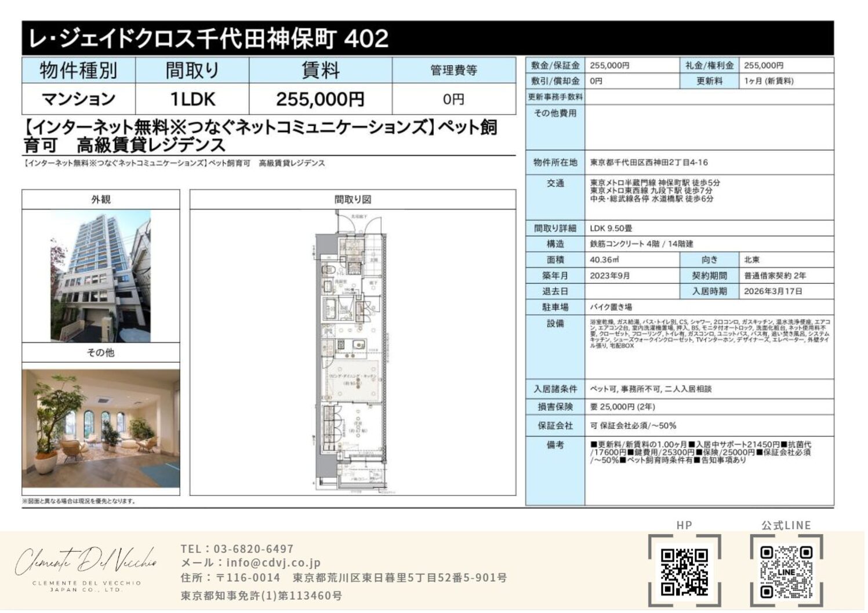Select the マンション property type cell
The width and height of the screenshot is (868, 613).
pyautogui.click(x=78, y=99)
